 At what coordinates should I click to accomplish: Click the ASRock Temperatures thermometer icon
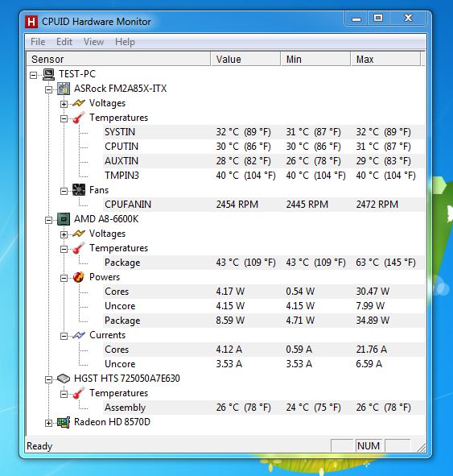(x=79, y=118)
